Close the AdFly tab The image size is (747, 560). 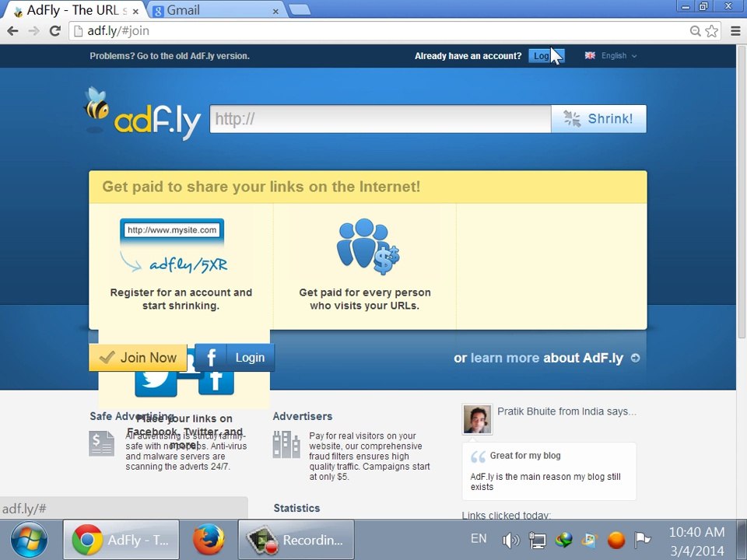135,11
